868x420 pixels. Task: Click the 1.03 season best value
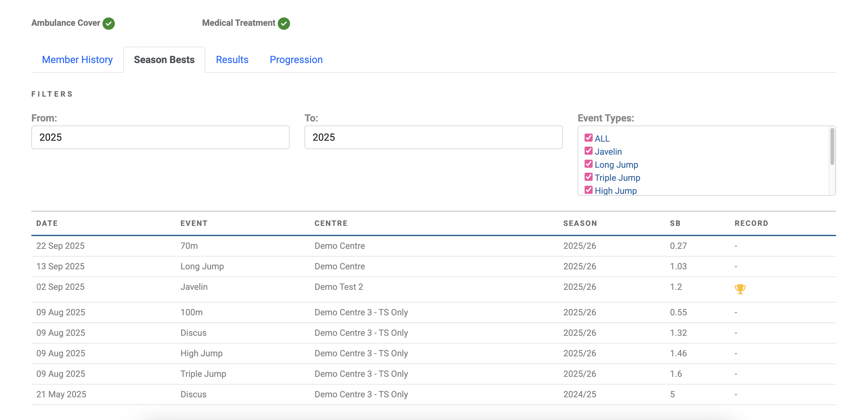678,266
